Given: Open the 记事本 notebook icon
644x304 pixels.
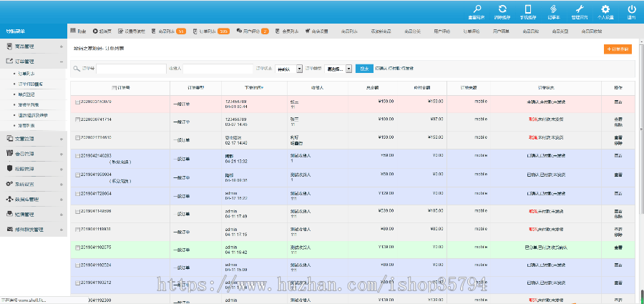Looking at the screenshot, I should pyautogui.click(x=553, y=9).
